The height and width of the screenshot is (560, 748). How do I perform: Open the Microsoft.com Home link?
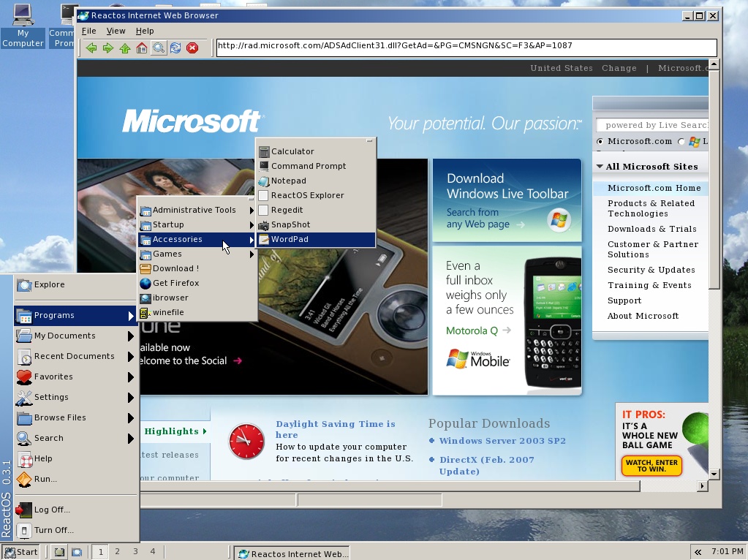point(654,188)
